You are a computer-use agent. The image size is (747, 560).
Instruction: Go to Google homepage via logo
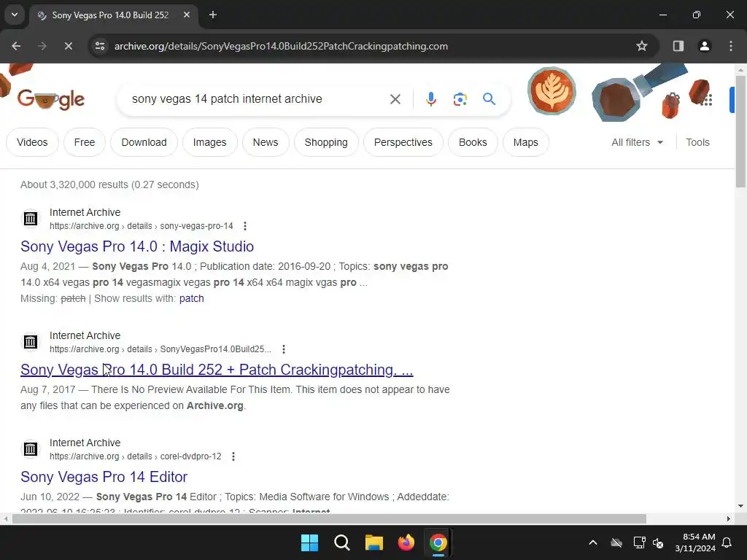click(x=51, y=99)
